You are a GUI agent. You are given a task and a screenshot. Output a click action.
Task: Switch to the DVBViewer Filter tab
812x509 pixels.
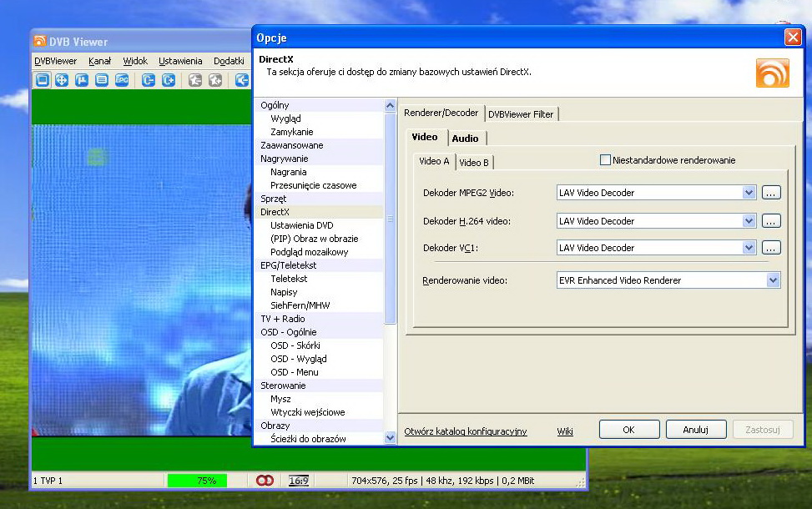pyautogui.click(x=521, y=114)
